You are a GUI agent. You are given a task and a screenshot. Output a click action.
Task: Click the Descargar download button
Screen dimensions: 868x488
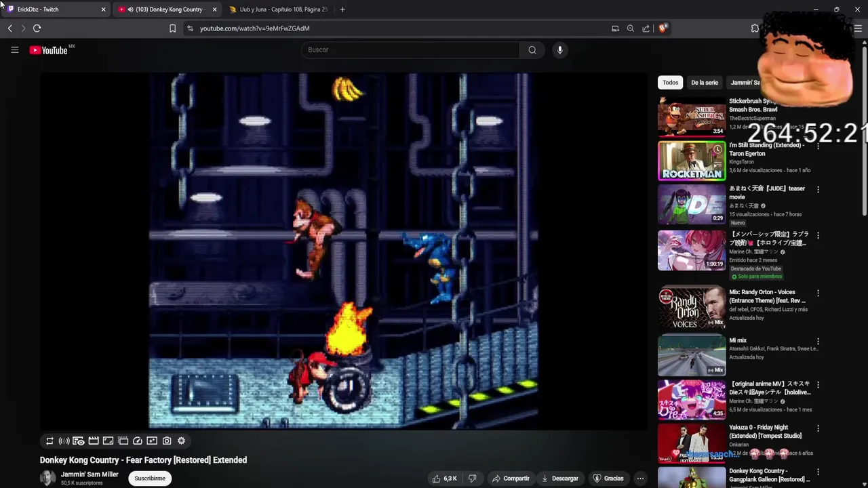pyautogui.click(x=559, y=479)
